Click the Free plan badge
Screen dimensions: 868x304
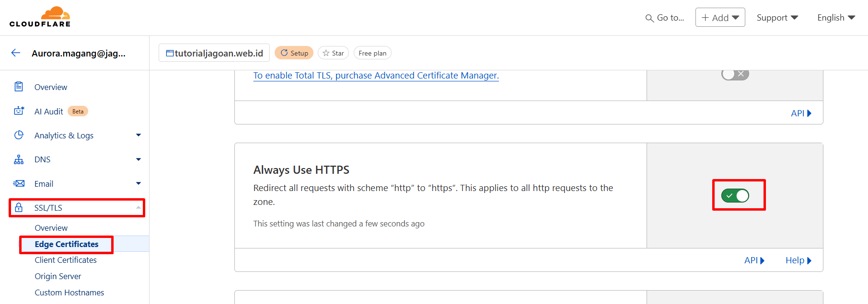[372, 53]
